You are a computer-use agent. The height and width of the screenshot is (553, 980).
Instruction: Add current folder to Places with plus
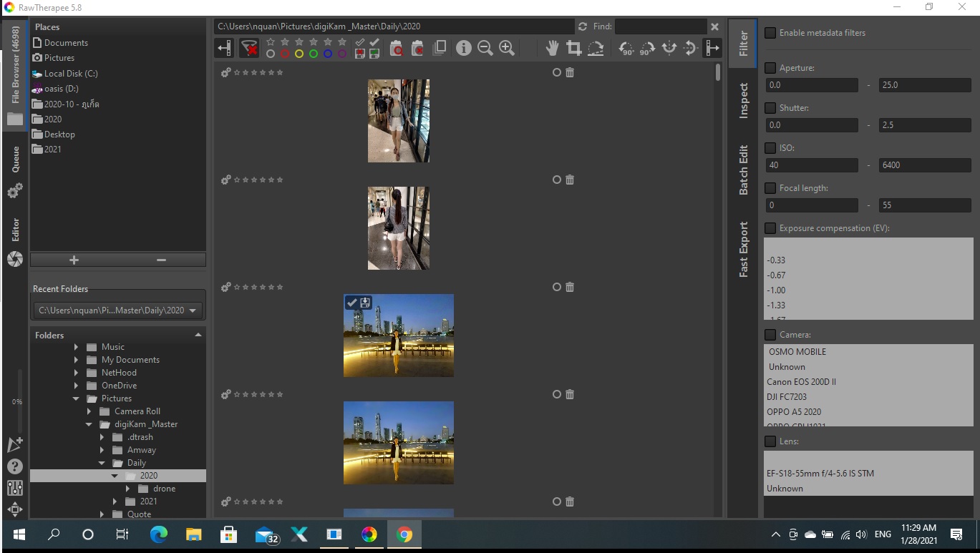coord(74,260)
